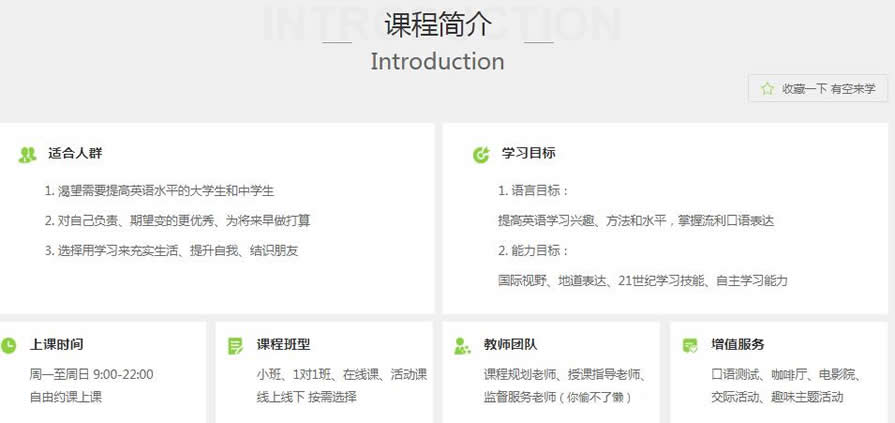The image size is (895, 423).
Task: Open the 课程班型 card heading
Action: pyautogui.click(x=284, y=345)
